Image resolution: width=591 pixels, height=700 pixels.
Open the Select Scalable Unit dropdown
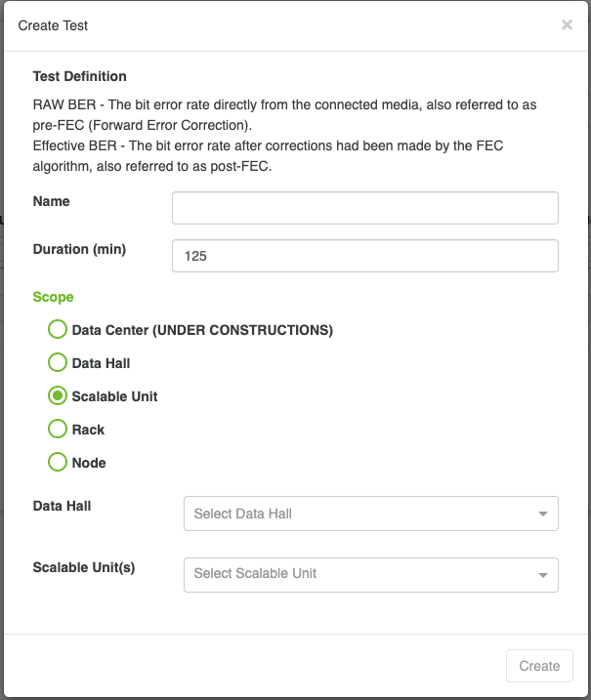371,575
